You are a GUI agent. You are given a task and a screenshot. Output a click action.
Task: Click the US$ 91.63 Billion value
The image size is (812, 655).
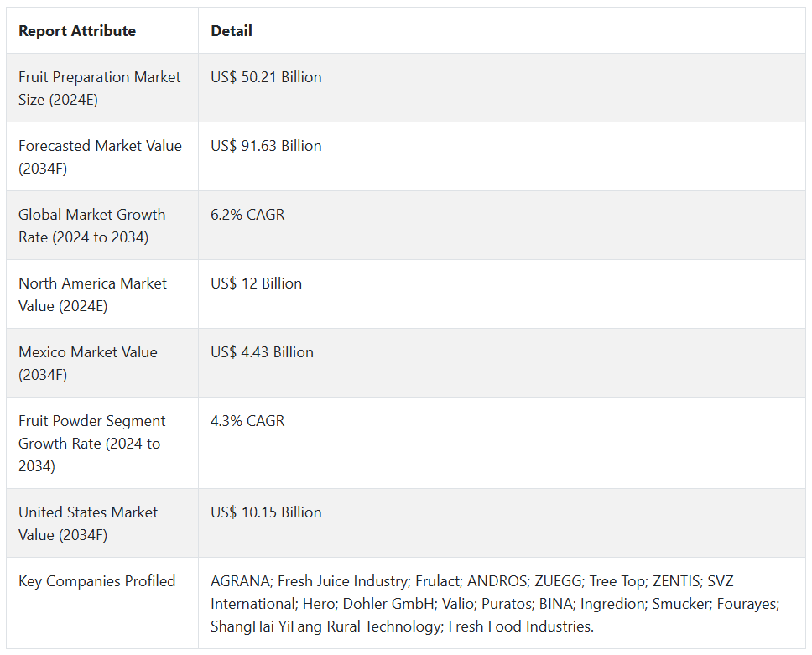(266, 146)
